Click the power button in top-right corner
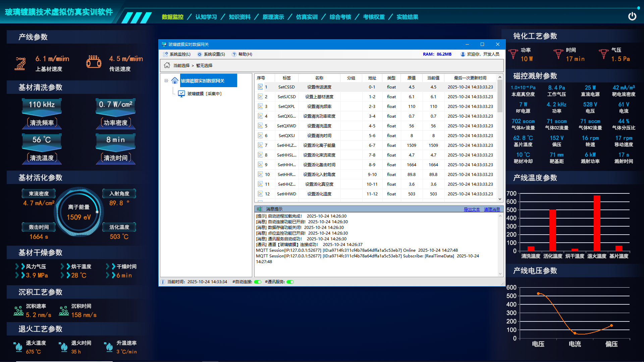This screenshot has height=362, width=644. coord(632,16)
